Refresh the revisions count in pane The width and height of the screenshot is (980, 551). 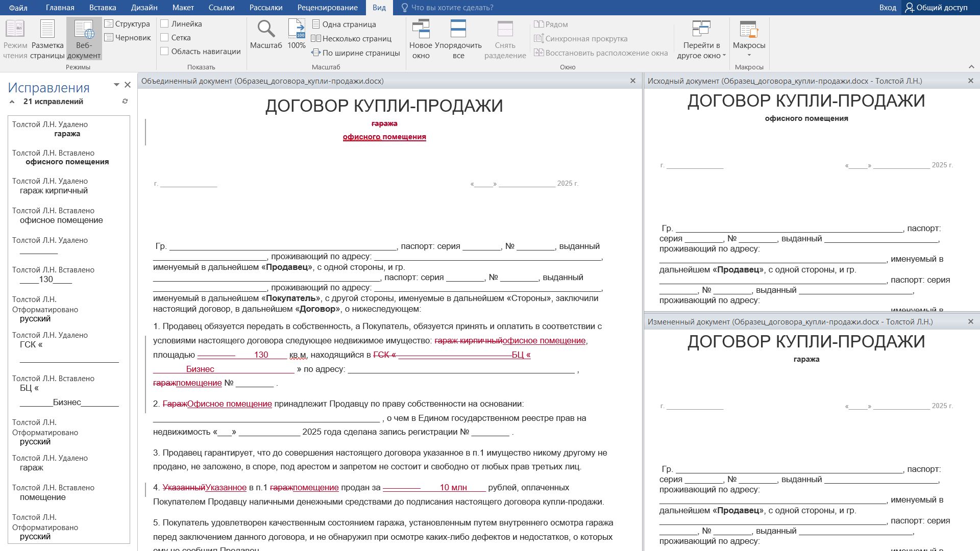tap(125, 102)
